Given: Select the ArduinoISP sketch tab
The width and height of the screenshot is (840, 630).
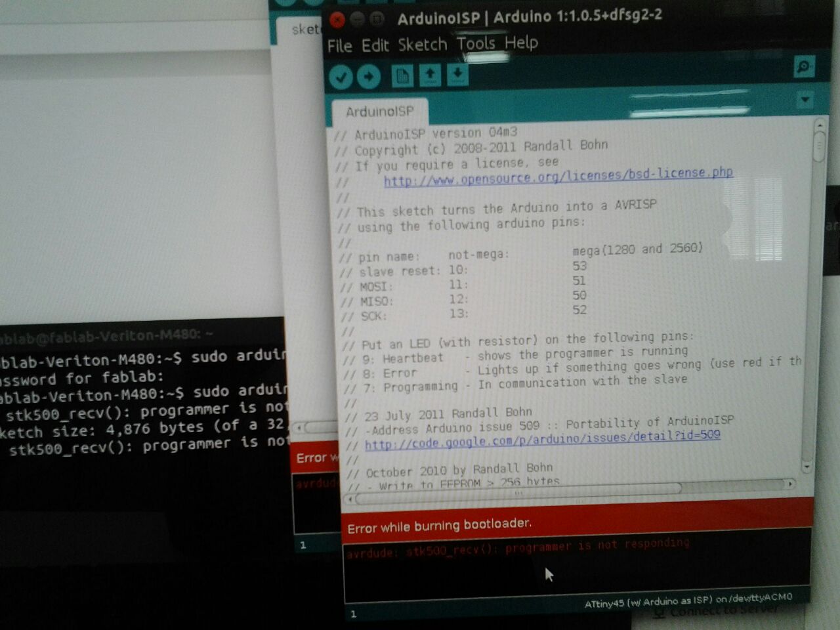Looking at the screenshot, I should click(x=379, y=112).
